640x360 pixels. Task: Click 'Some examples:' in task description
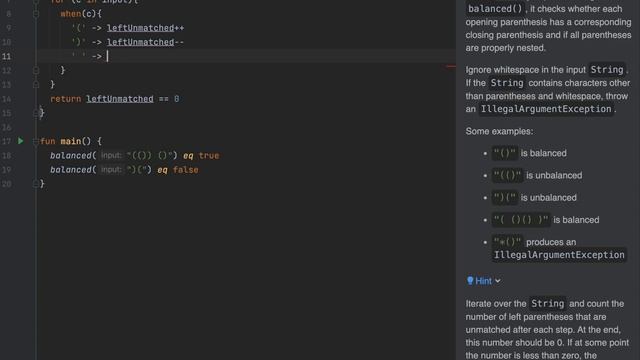click(499, 131)
